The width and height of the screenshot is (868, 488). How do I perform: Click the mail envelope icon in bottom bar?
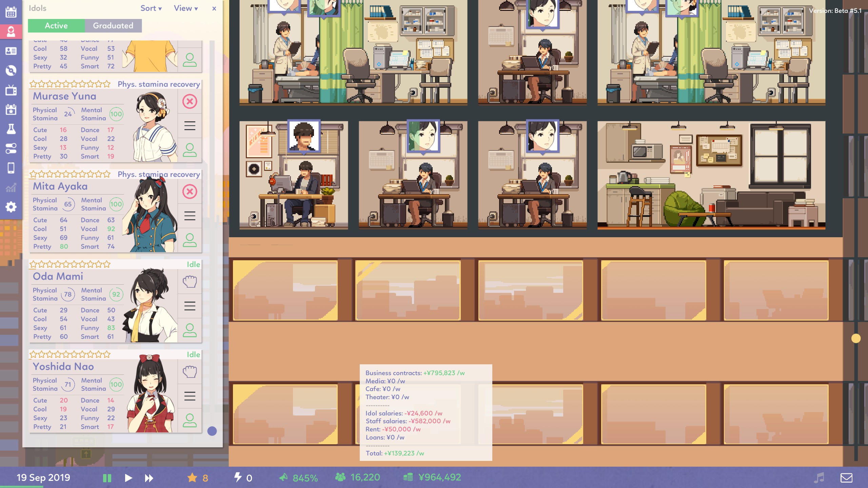[x=846, y=478]
